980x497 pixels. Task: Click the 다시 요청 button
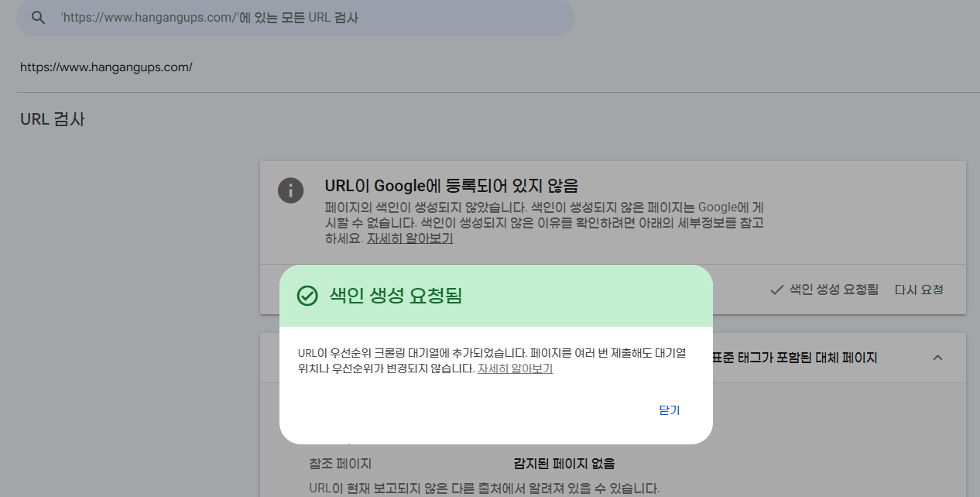point(919,290)
